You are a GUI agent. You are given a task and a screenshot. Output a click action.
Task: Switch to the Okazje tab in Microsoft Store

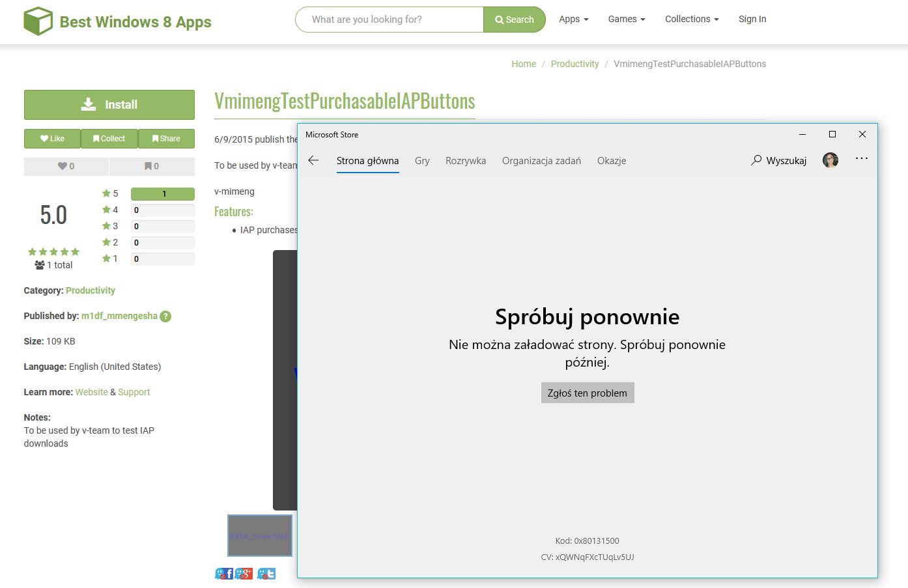pos(612,161)
